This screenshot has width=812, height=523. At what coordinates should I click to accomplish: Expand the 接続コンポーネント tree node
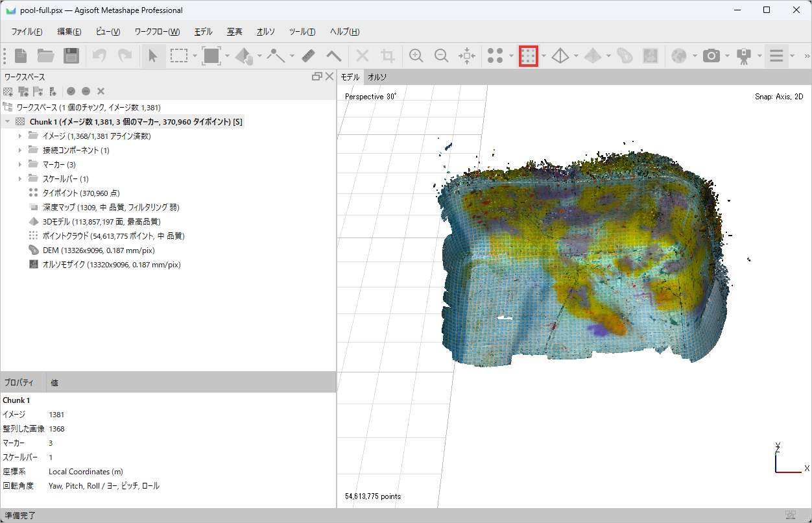[x=20, y=150]
